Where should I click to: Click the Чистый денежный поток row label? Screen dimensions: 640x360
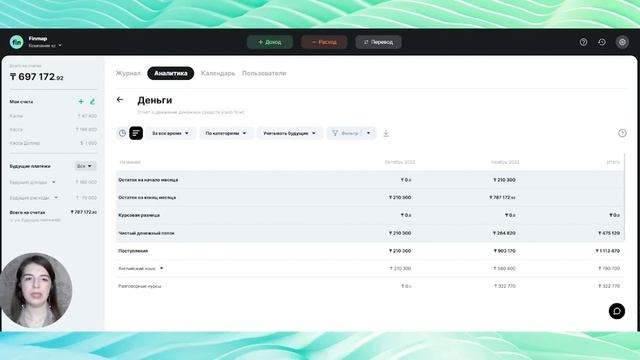pyautogui.click(x=146, y=233)
